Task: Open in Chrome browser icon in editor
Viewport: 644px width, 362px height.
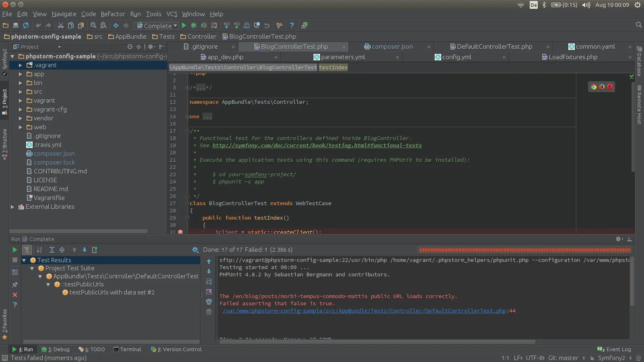Action: (593, 87)
